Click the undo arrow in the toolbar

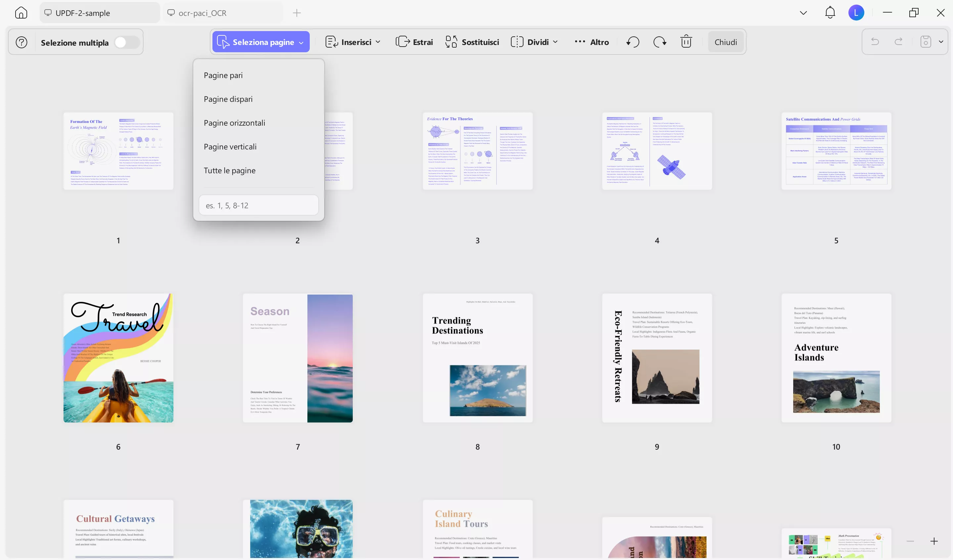pos(632,42)
